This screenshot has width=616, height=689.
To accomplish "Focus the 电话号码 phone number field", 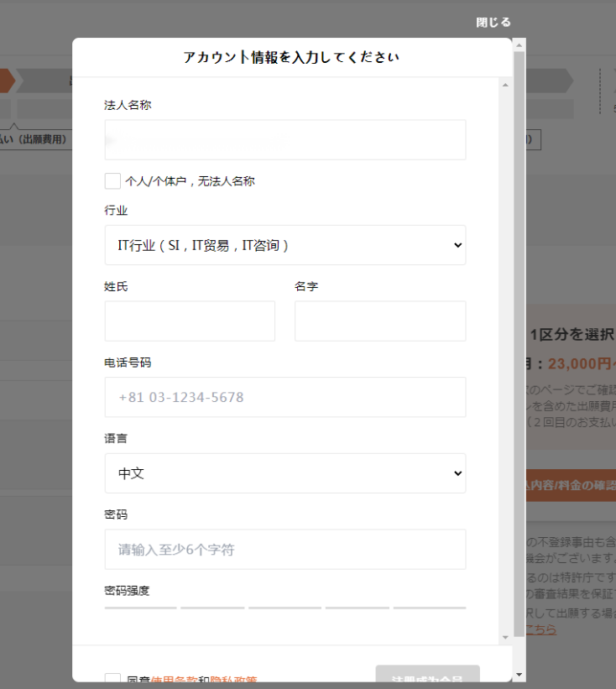I will (285, 397).
